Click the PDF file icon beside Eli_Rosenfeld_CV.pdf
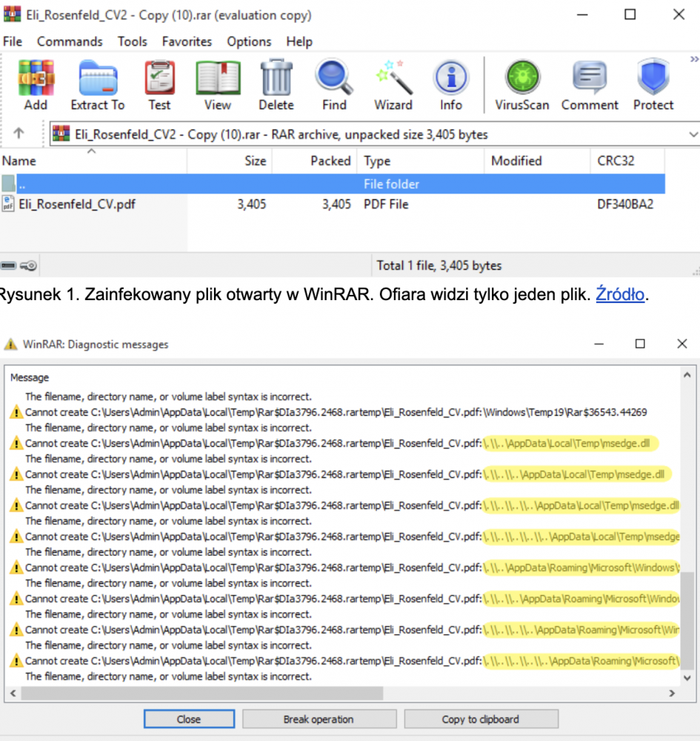The height and width of the screenshot is (741, 700). pos(8,204)
